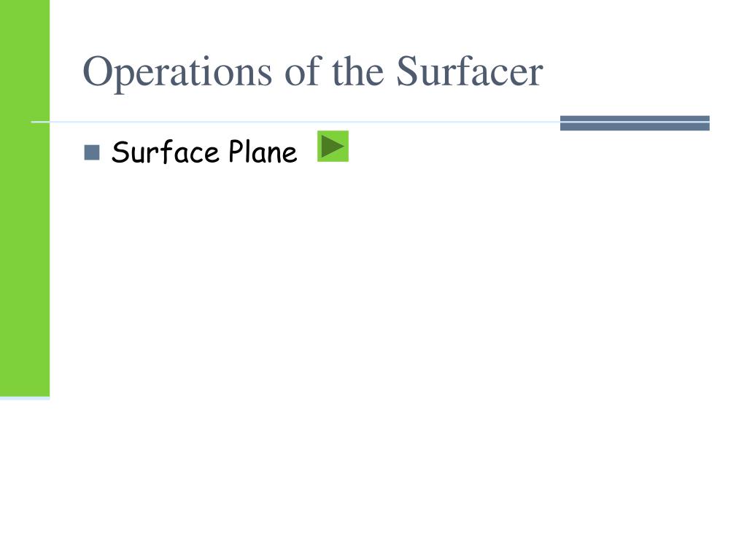Click the word "Surface" in the bullet
Viewport: 747px width, 560px height.
point(166,152)
